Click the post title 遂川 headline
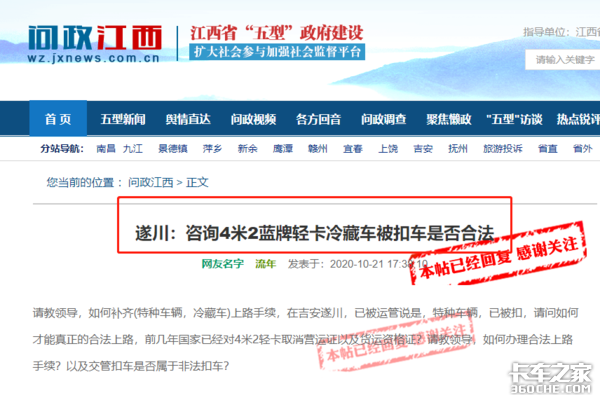This screenshot has width=600, height=400. click(x=315, y=233)
